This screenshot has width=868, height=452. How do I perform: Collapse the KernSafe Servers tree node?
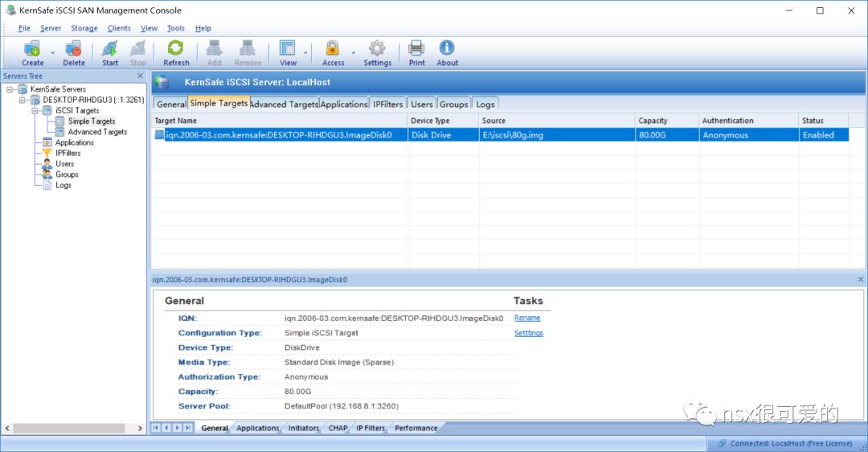point(10,89)
